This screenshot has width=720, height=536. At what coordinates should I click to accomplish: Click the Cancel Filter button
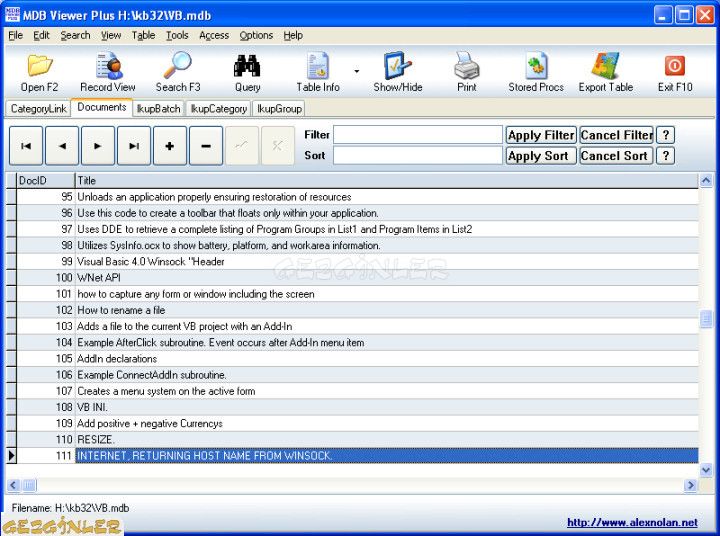click(x=616, y=135)
